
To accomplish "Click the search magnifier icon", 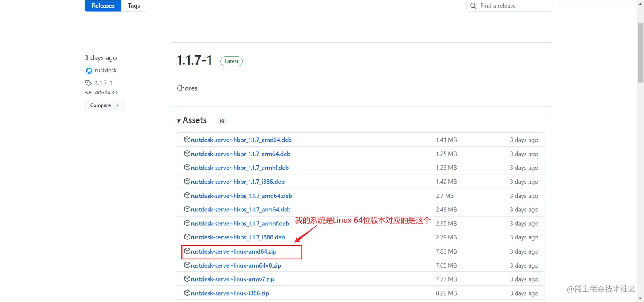I will pos(474,6).
